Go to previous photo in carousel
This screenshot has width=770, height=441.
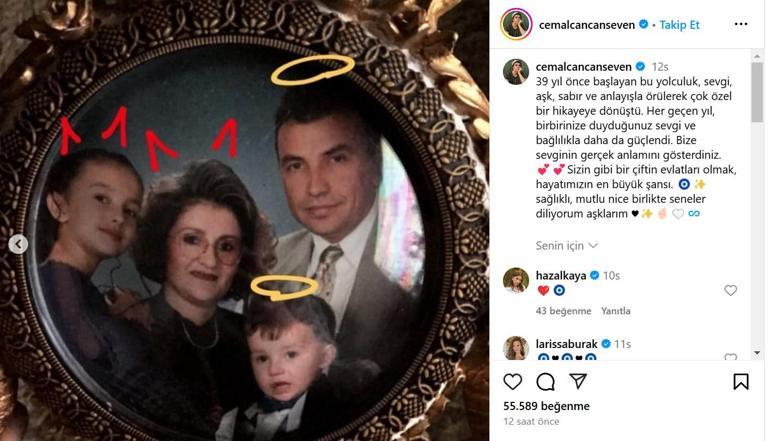(18, 244)
